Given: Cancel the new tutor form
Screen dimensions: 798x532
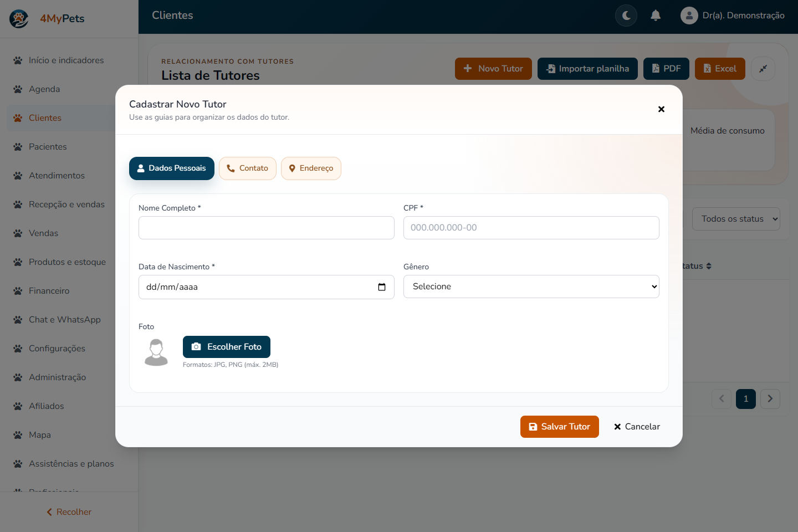Looking at the screenshot, I should 637,427.
